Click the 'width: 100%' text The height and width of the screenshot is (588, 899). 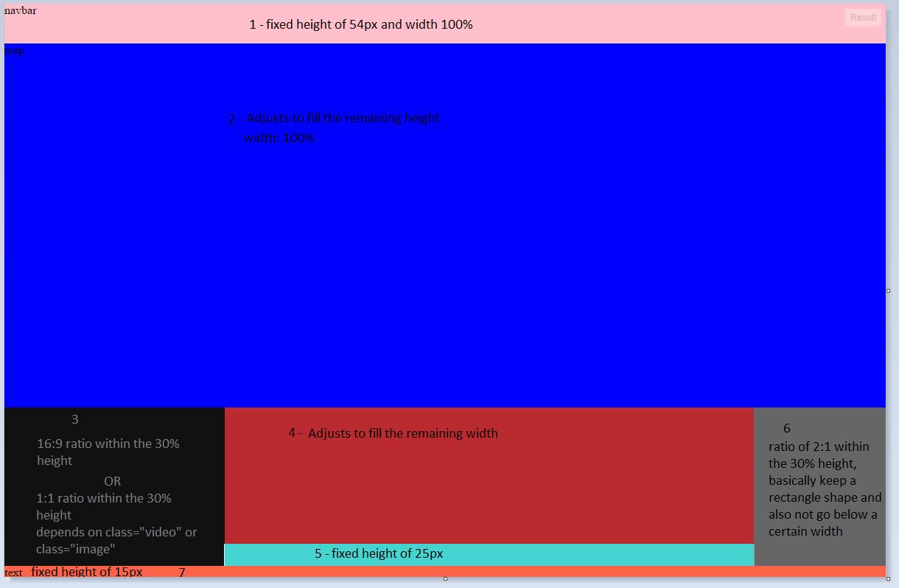(279, 138)
